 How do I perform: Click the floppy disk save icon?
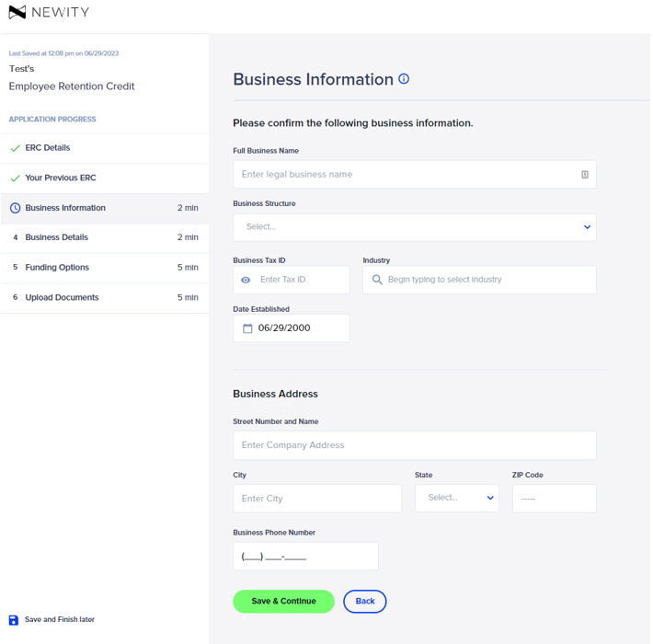[x=14, y=620]
